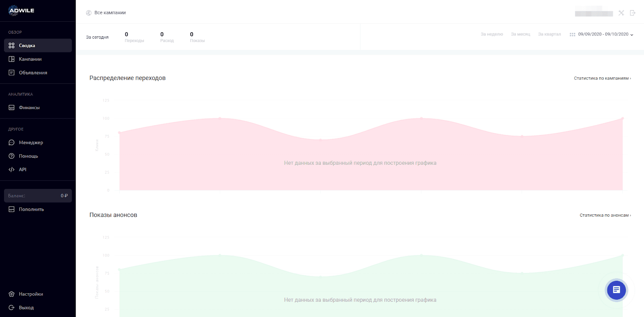Viewport: 644px width, 317px height.
Task: Go to Кампании in the sidebar
Action: tap(30, 59)
